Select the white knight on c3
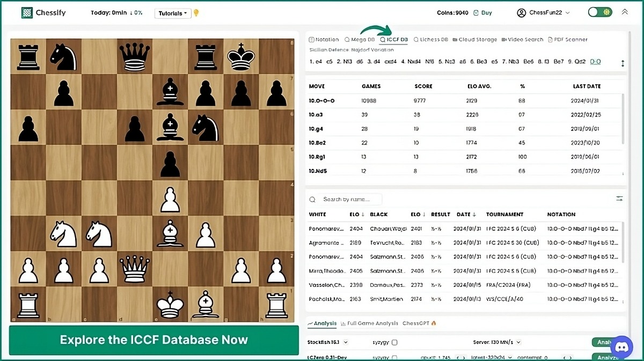Image resolution: width=644 pixels, height=361 pixels. point(99,234)
